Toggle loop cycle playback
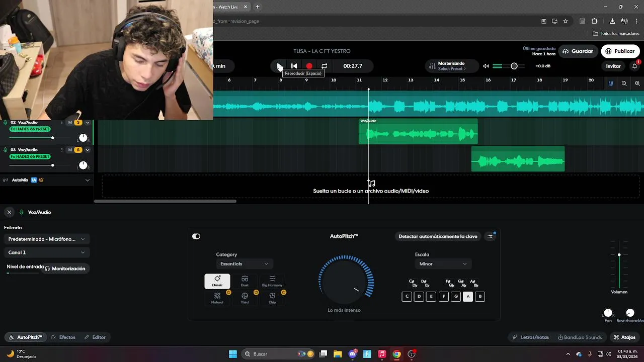Screen dimensions: 644x362 (x=325, y=66)
